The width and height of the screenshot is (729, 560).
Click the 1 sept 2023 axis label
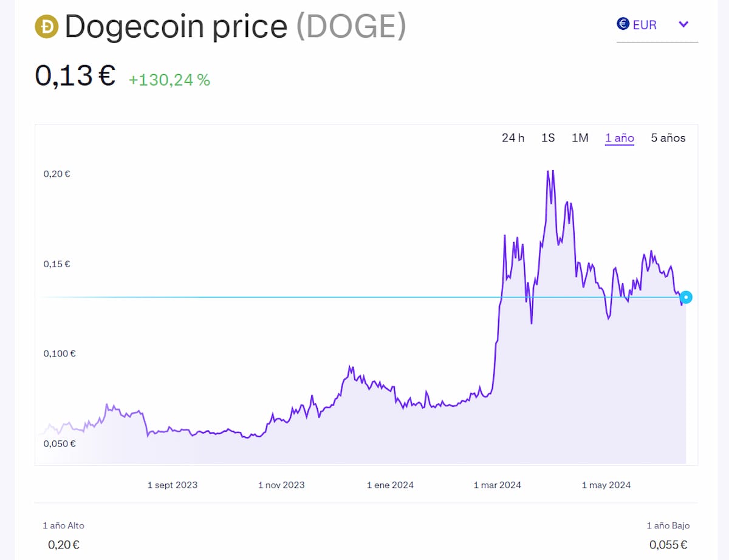tap(173, 485)
